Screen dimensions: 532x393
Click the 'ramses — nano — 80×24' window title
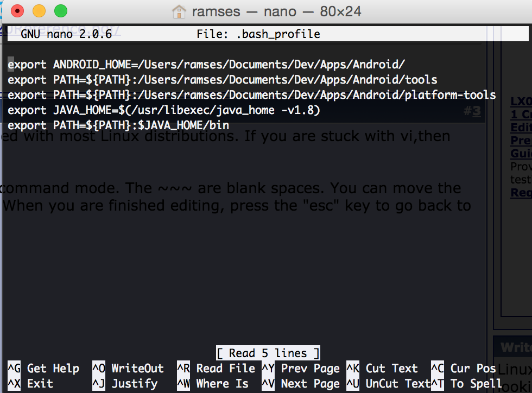click(x=276, y=11)
